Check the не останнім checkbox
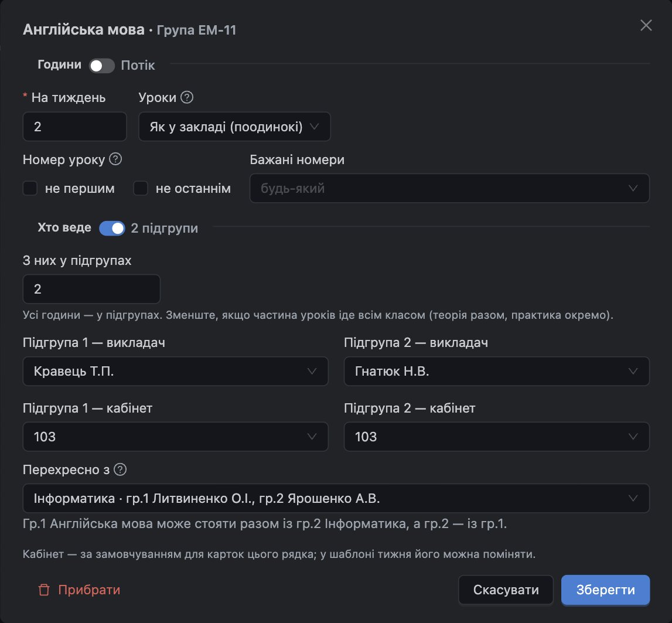672x623 pixels. coord(141,188)
